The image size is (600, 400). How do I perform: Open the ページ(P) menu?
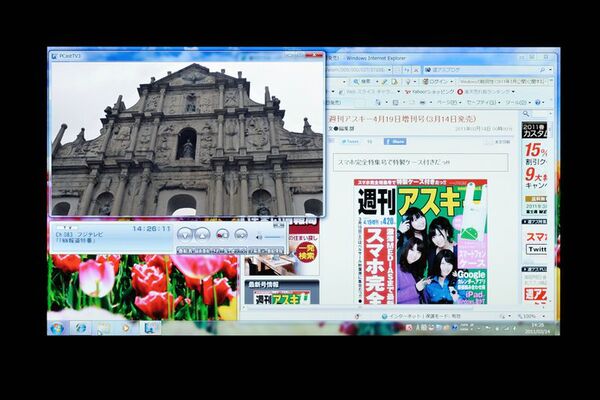point(447,103)
